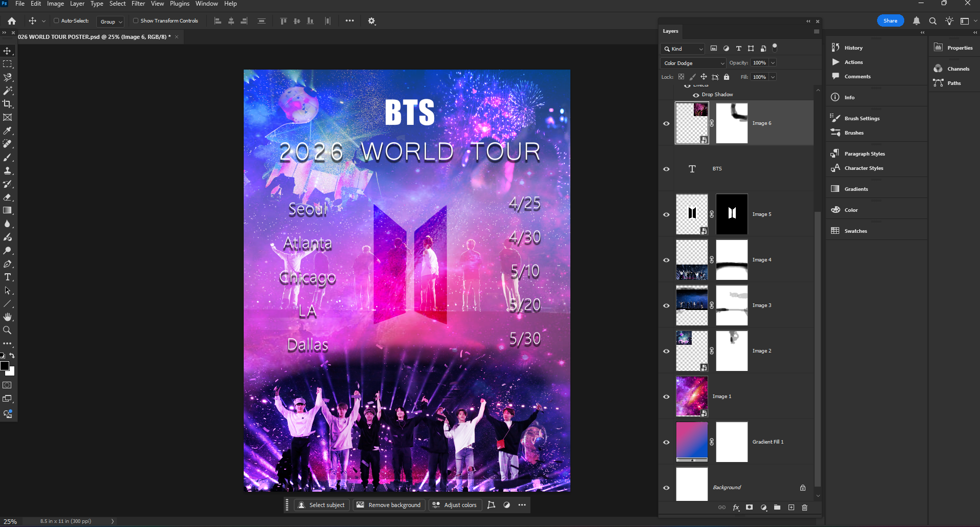This screenshot has height=527, width=980.
Task: Open the layer Opacity dropdown arrow
Action: (773, 63)
